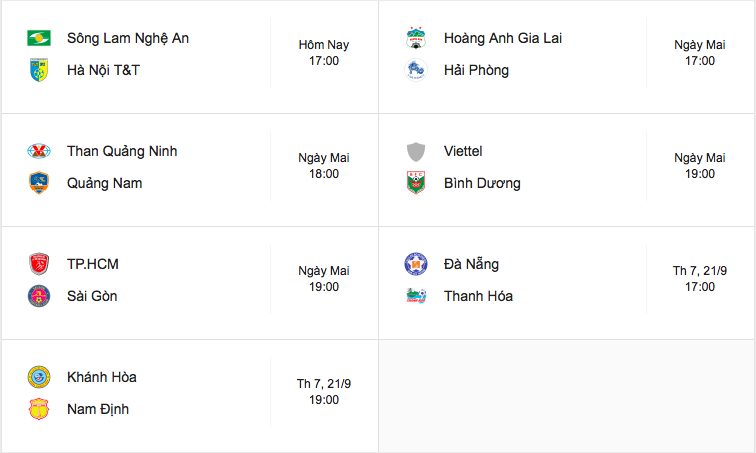The image size is (756, 453).
Task: Click the Khánh Hòa club logo
Action: [x=39, y=377]
